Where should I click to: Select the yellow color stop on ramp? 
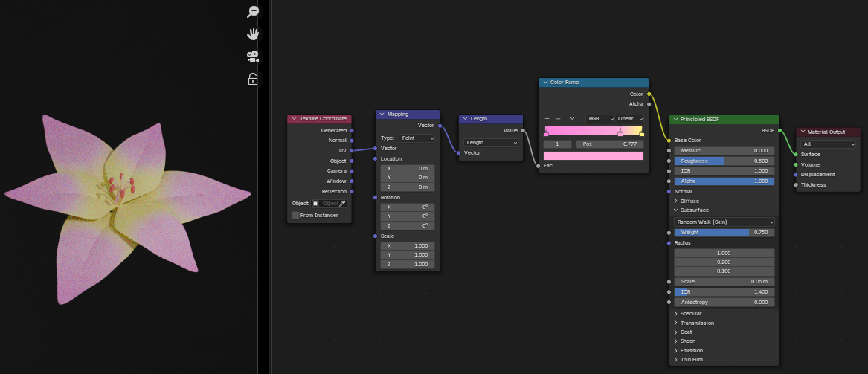[x=641, y=133]
